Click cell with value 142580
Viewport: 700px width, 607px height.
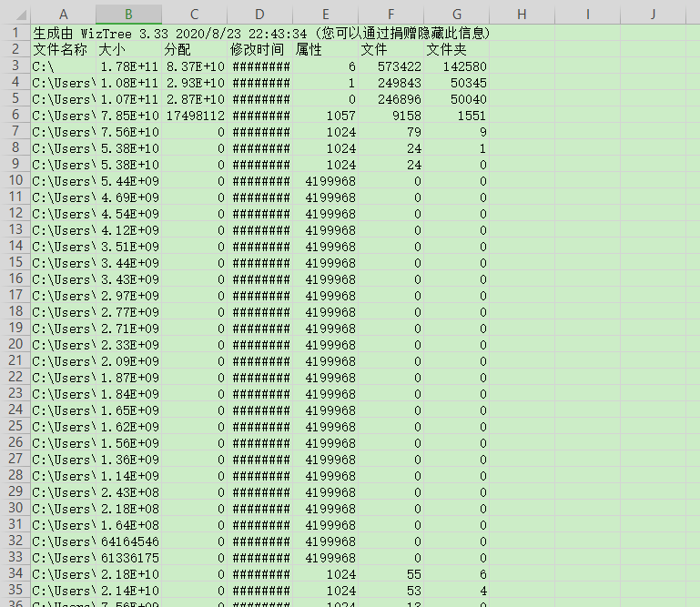[456, 66]
